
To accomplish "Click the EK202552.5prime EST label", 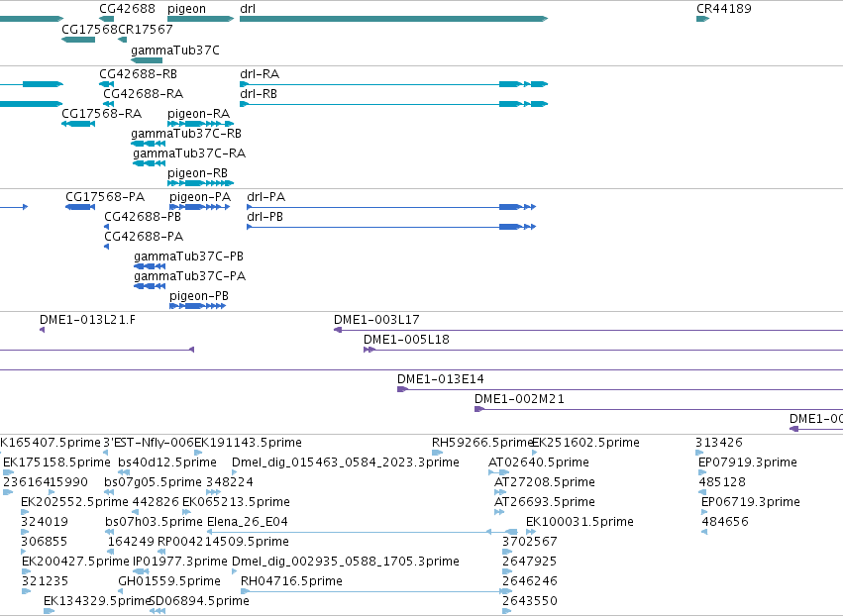I will (x=74, y=502).
